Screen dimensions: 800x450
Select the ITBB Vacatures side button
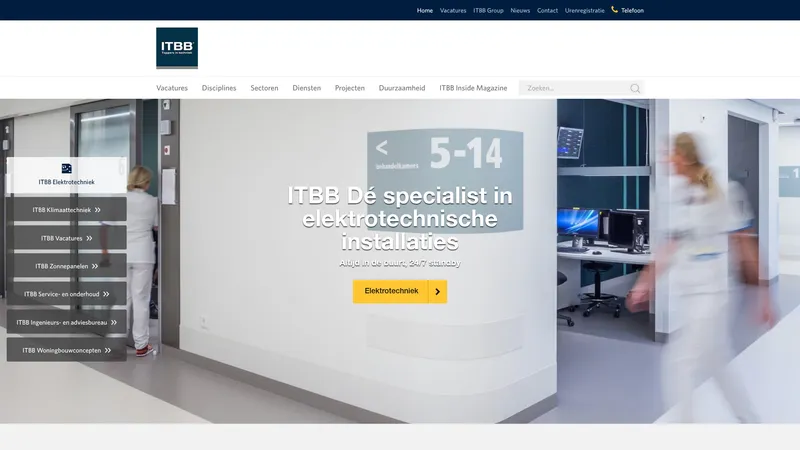point(66,238)
